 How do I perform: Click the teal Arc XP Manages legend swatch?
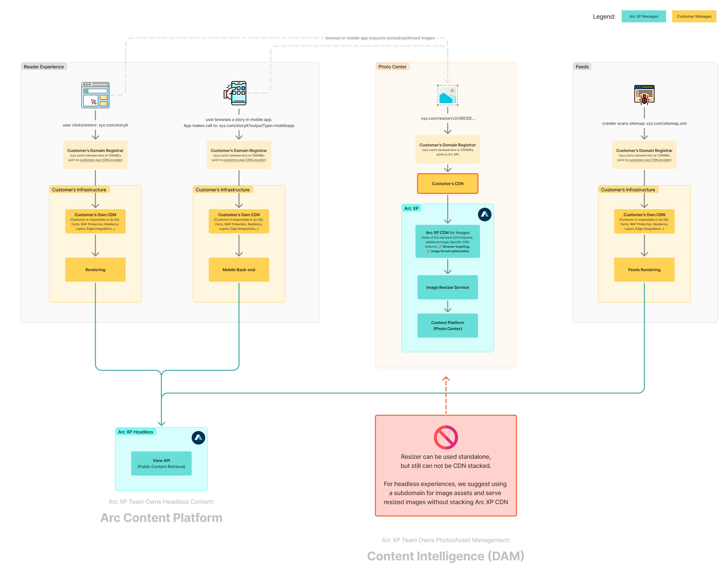(644, 17)
